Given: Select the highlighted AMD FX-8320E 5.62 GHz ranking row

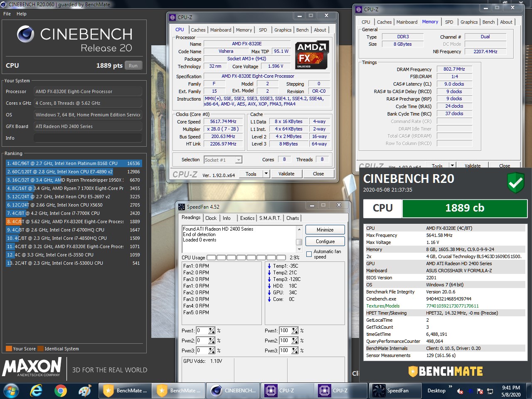Looking at the screenshot, I should pos(74,222).
